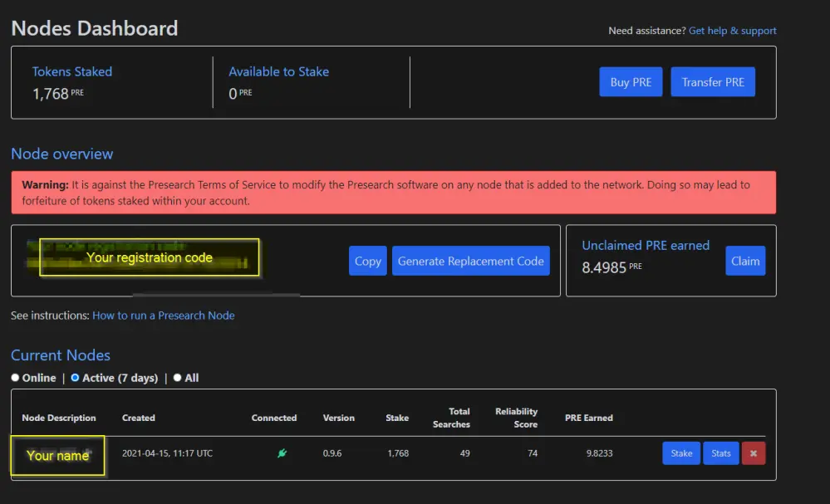Image resolution: width=830 pixels, height=504 pixels.
Task: Click the Version column header
Action: pos(339,418)
